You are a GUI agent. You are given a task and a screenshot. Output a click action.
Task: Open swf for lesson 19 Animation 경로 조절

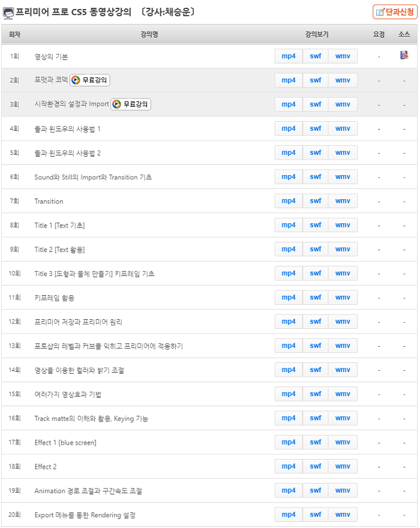tap(315, 491)
